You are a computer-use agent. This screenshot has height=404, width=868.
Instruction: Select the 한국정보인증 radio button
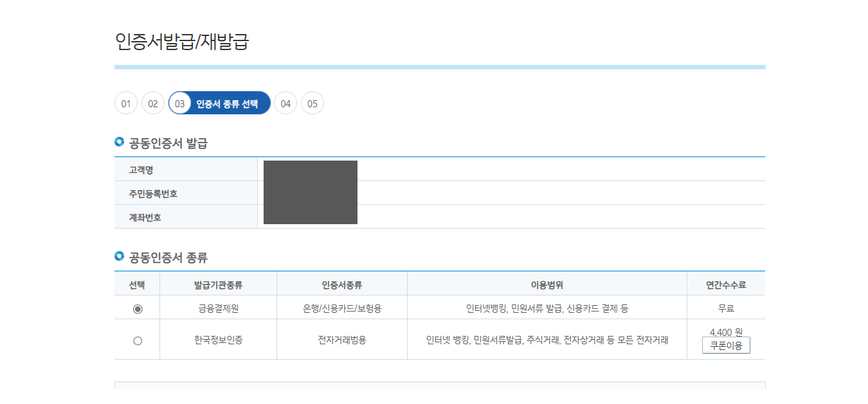tap(138, 341)
